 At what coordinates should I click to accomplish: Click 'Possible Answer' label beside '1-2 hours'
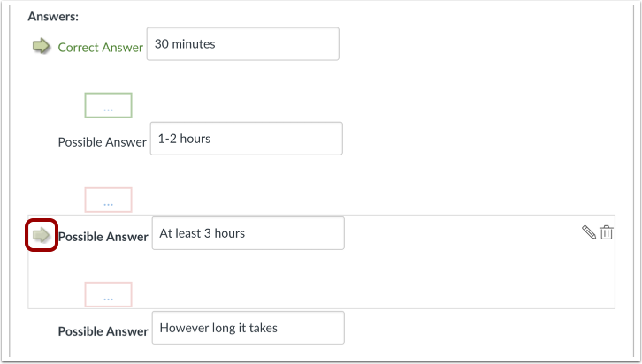coord(103,141)
